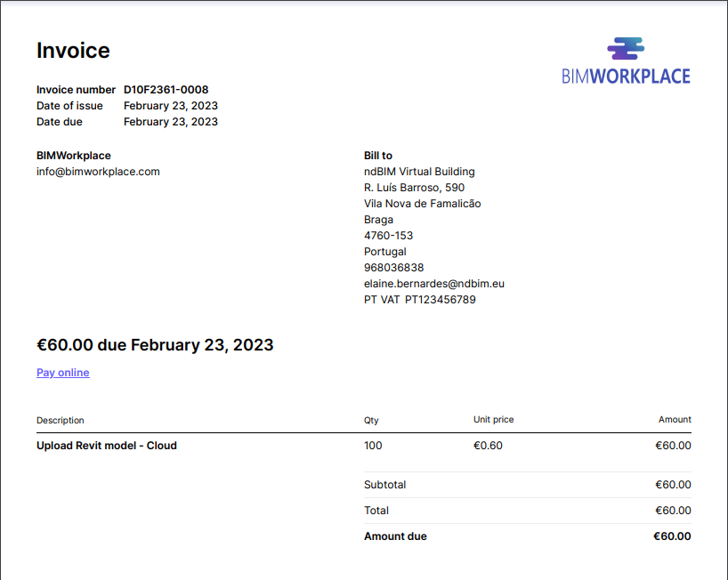Open the Pay online link
The image size is (728, 580).
pyautogui.click(x=62, y=373)
